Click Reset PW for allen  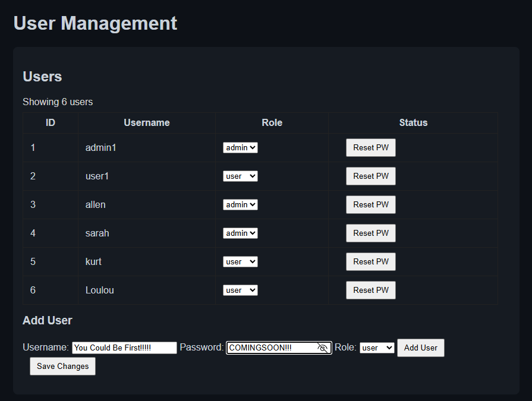(370, 204)
